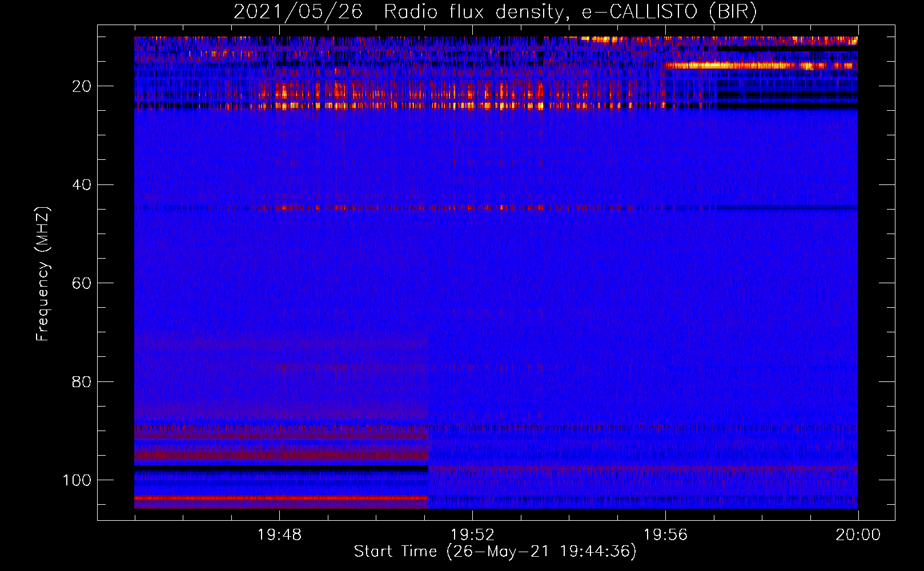Click the 'Frequency (MHZ)' axis label
This screenshot has height=571, width=924.
pos(43,274)
